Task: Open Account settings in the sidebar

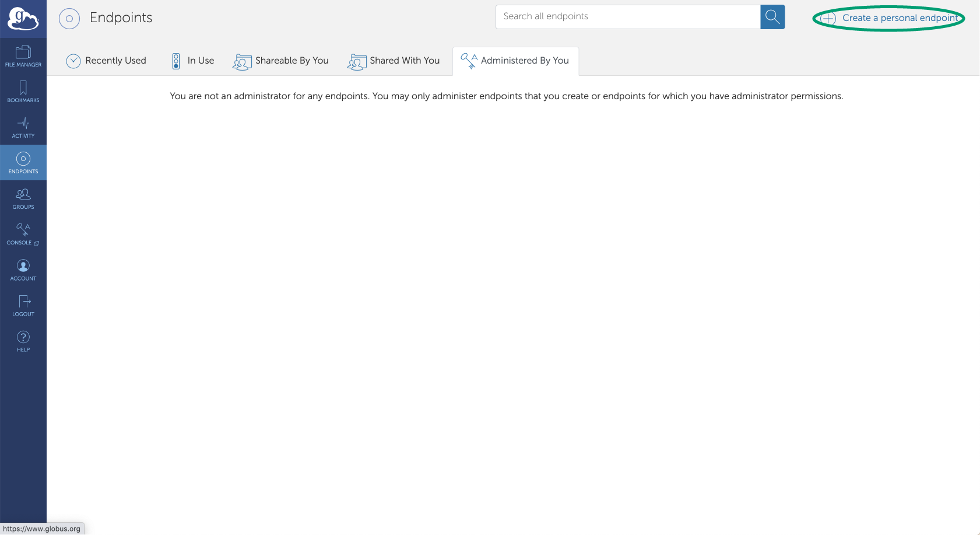Action: click(x=23, y=270)
